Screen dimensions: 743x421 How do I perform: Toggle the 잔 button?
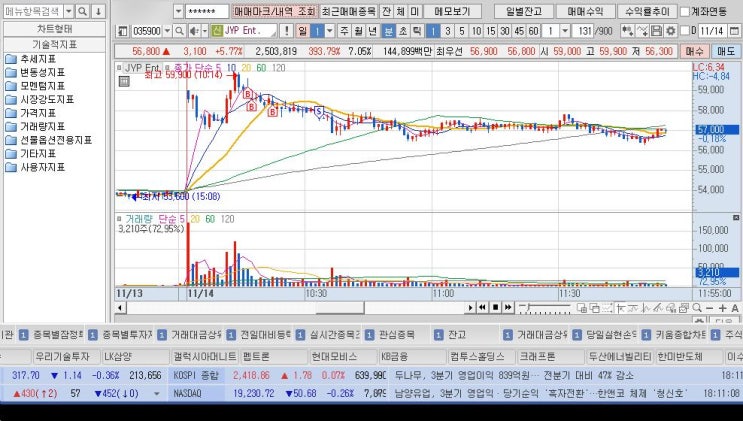click(387, 11)
